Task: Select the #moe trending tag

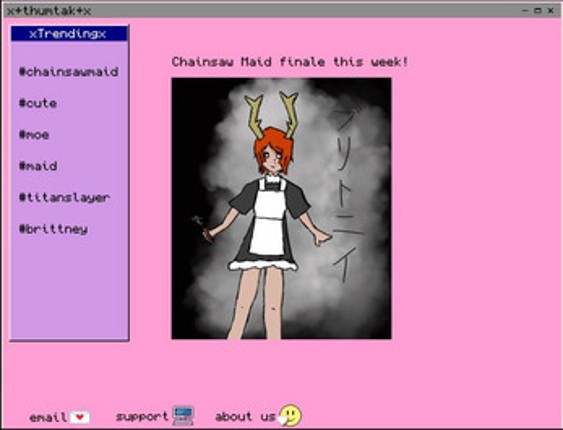Action: (34, 135)
